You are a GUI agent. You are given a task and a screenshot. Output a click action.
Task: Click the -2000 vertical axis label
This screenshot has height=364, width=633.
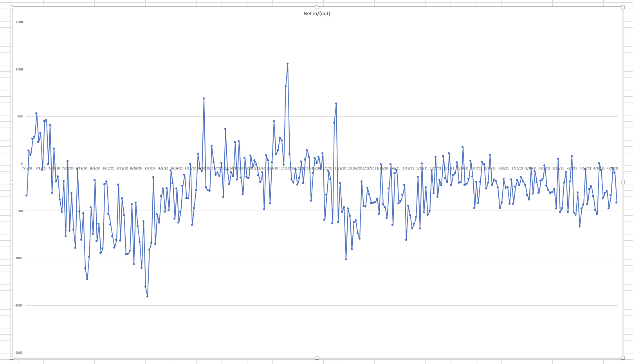(18, 353)
